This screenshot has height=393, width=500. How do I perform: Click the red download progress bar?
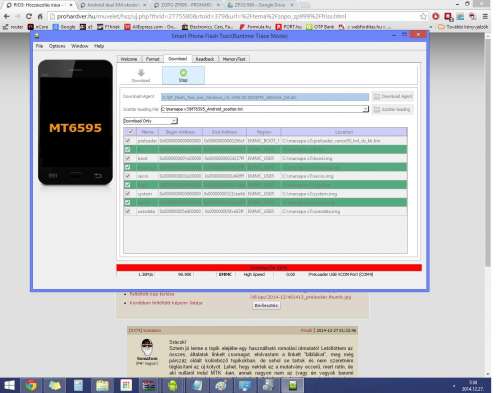pos(269,267)
